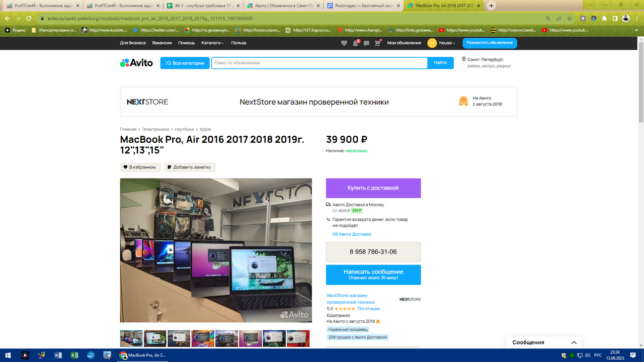Screen dimensions: 644x362
Task: Open Microsoft Word from the taskbar
Action: pos(57,355)
